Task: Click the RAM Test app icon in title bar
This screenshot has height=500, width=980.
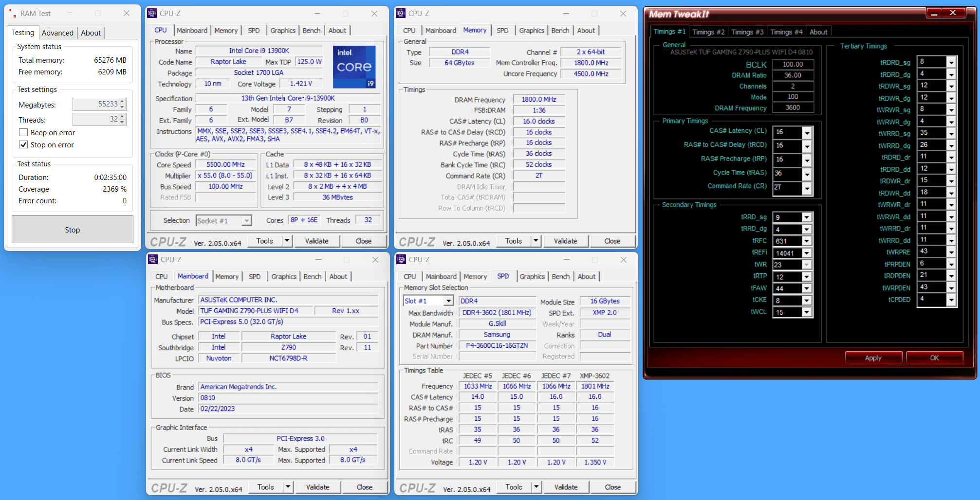Action: [13, 14]
